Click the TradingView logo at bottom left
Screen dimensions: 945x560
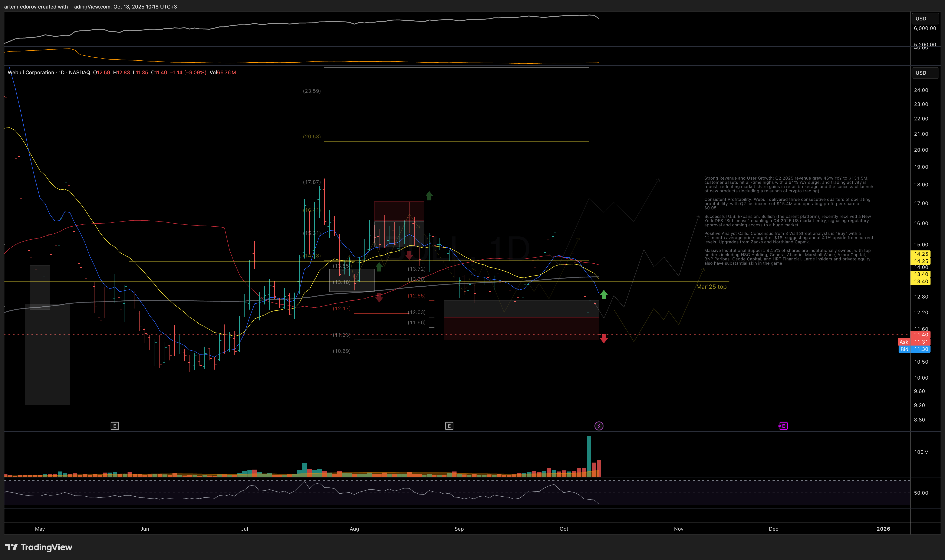pos(39,547)
